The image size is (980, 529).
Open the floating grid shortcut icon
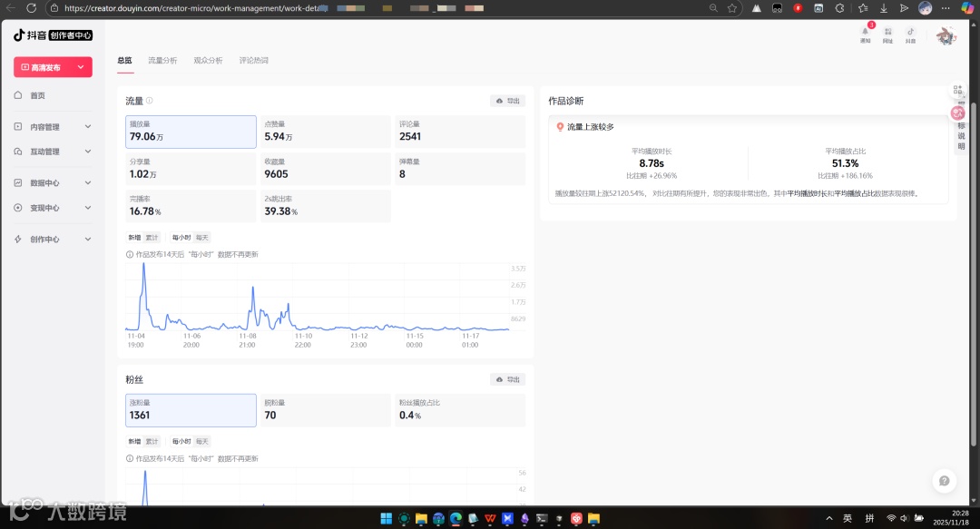[x=957, y=90]
